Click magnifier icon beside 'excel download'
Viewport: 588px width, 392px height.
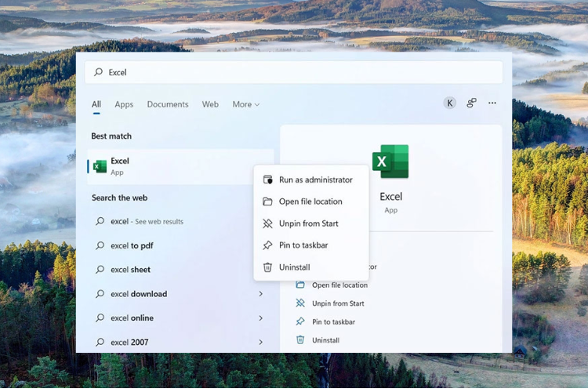coord(100,294)
